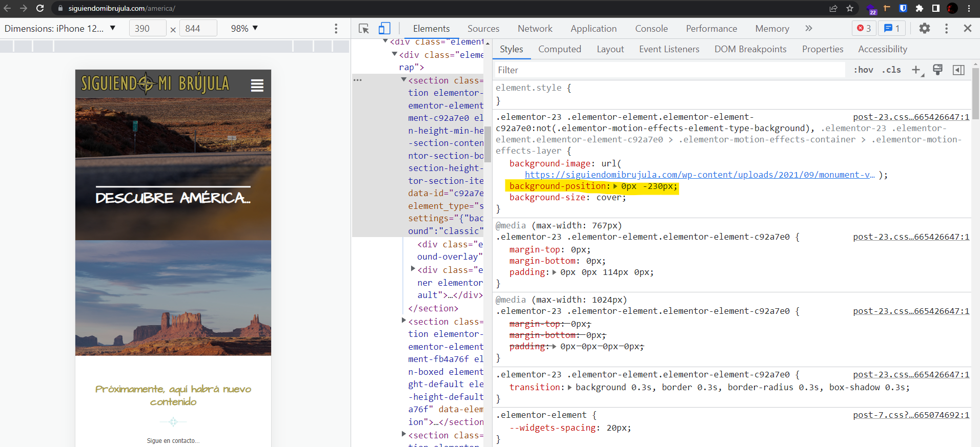Expand the transition shorthand triangle
Image resolution: width=980 pixels, height=447 pixels.
coord(570,387)
